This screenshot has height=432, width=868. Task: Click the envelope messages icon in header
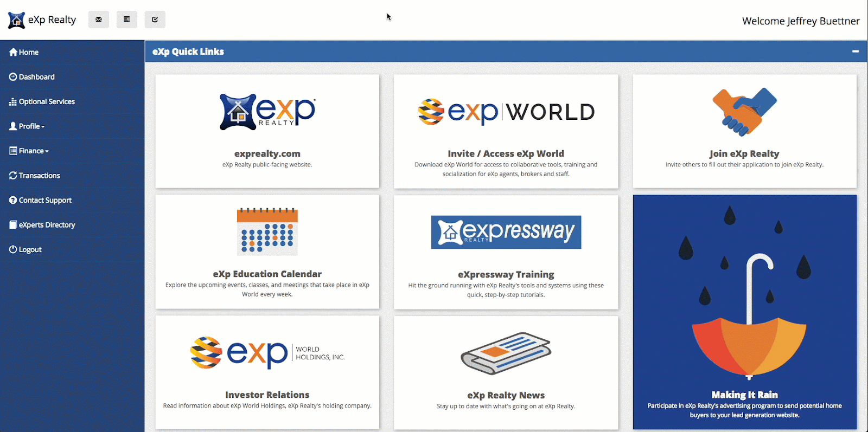point(99,20)
